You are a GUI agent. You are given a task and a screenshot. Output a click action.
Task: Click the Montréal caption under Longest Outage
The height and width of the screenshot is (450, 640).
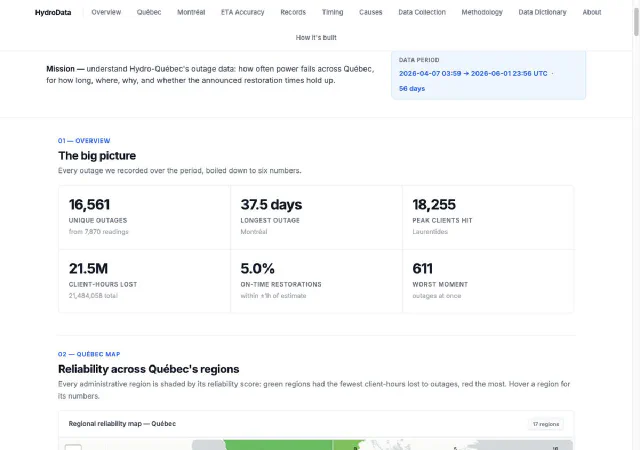254,232
